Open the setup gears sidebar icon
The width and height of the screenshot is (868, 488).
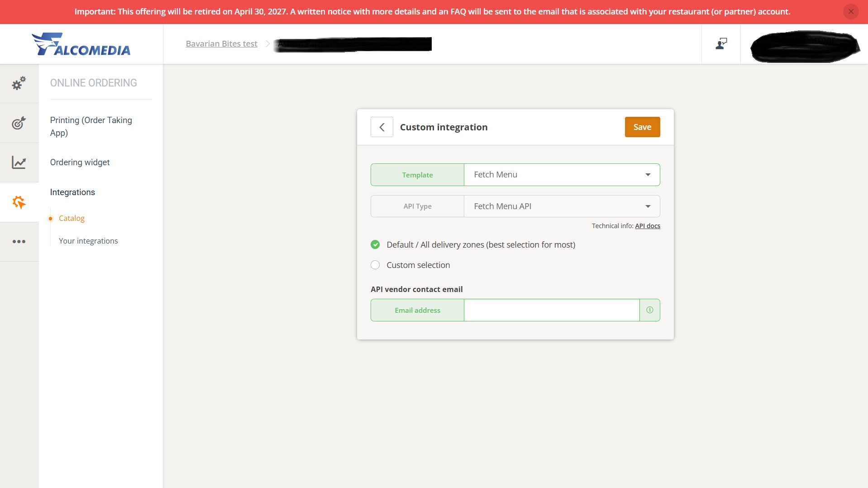(19, 83)
